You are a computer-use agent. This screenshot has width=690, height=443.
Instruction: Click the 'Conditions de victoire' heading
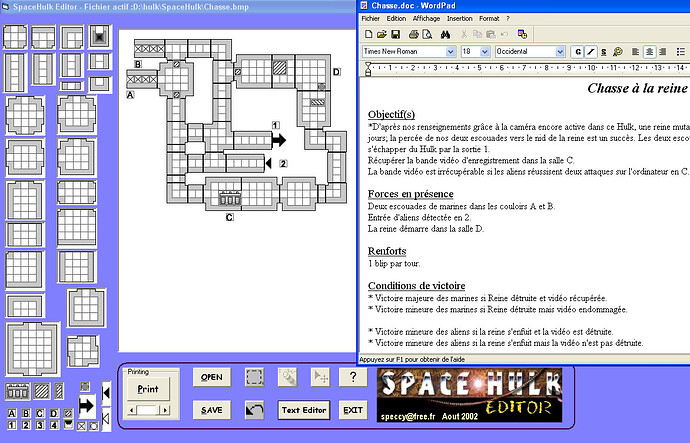(416, 286)
